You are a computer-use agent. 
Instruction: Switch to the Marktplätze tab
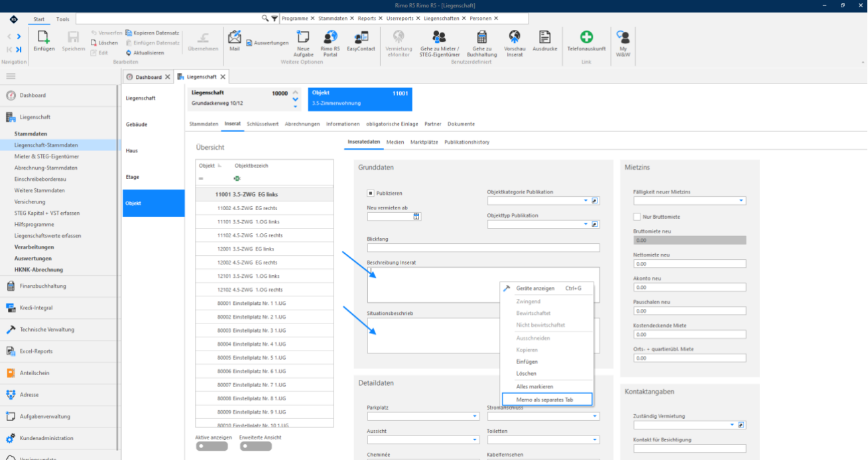[x=424, y=142]
